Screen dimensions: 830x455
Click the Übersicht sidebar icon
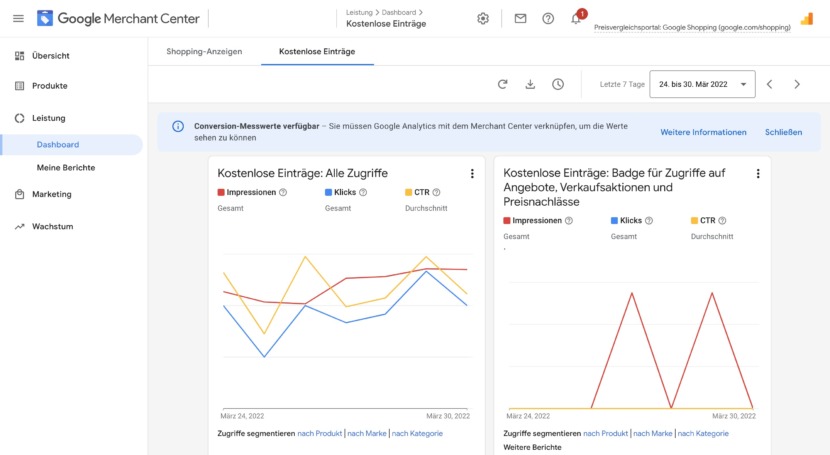pos(20,56)
